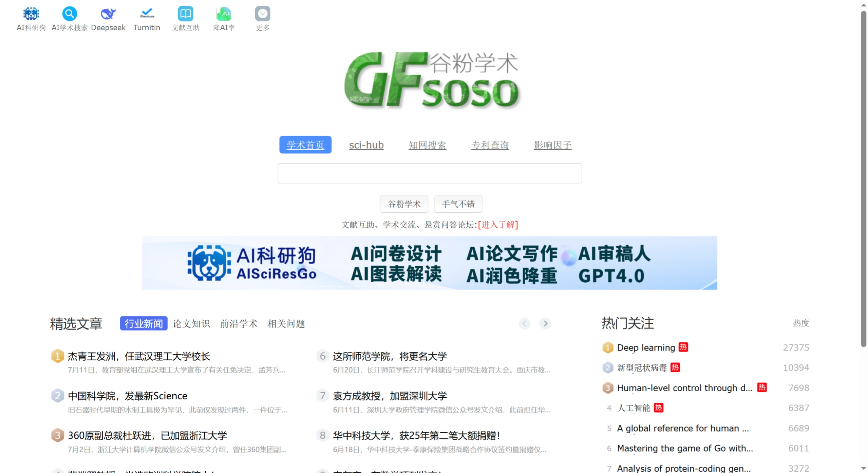Click the scrollbar down arrow
The width and height of the screenshot is (868, 473).
pyautogui.click(x=864, y=469)
